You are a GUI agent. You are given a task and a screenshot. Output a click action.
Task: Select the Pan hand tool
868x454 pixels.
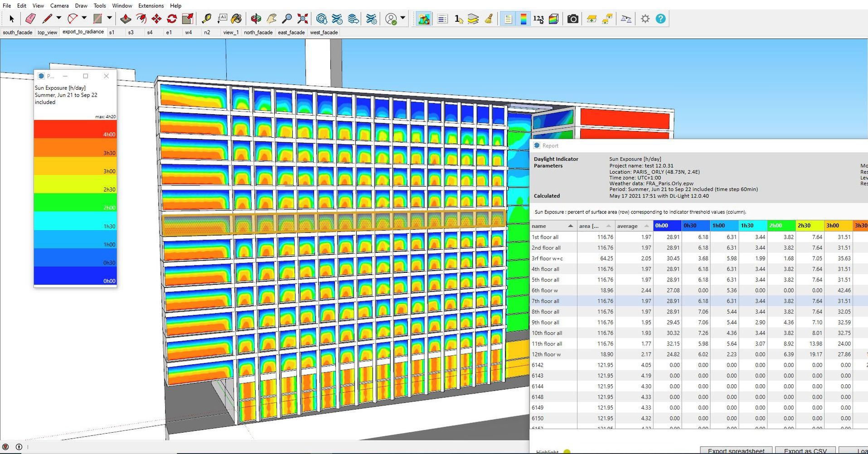(272, 19)
